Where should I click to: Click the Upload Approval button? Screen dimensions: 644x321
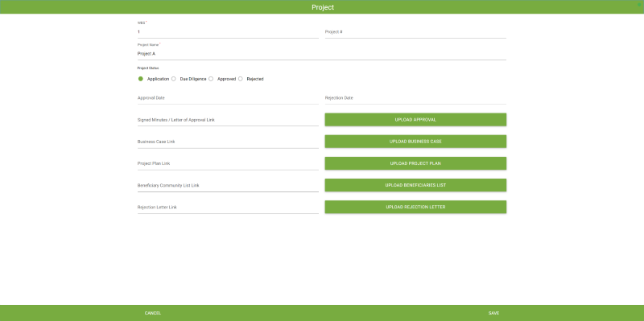(x=415, y=119)
